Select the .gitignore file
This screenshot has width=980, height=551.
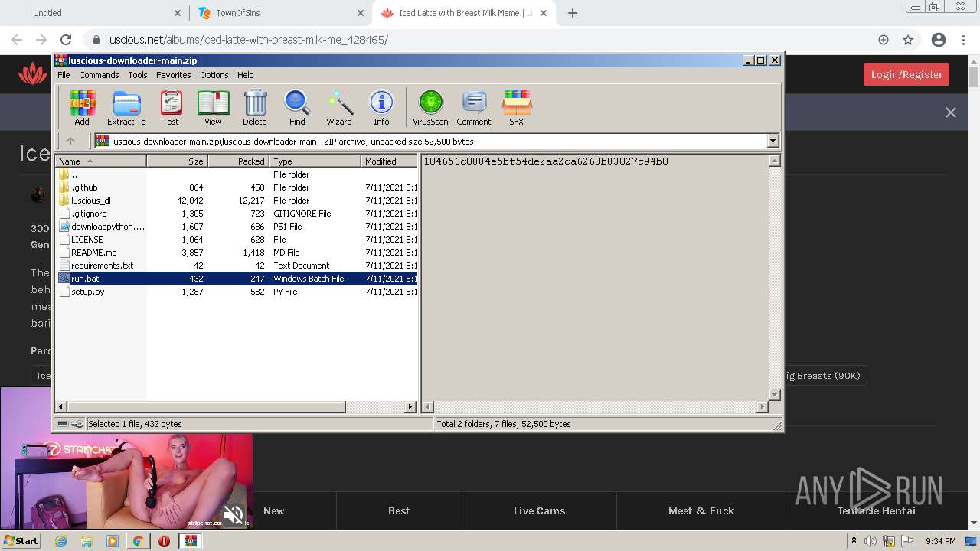tap(237, 214)
